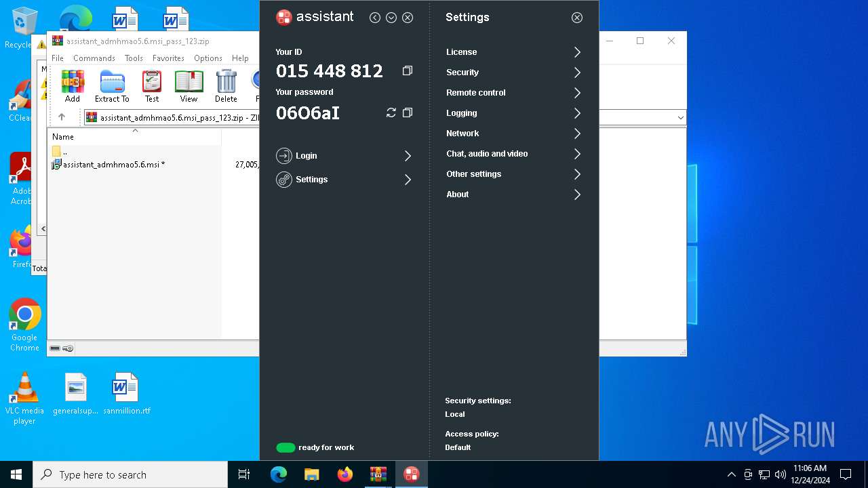Open WinRAR File menu
Screen dimensions: 868x488
tap(58, 58)
